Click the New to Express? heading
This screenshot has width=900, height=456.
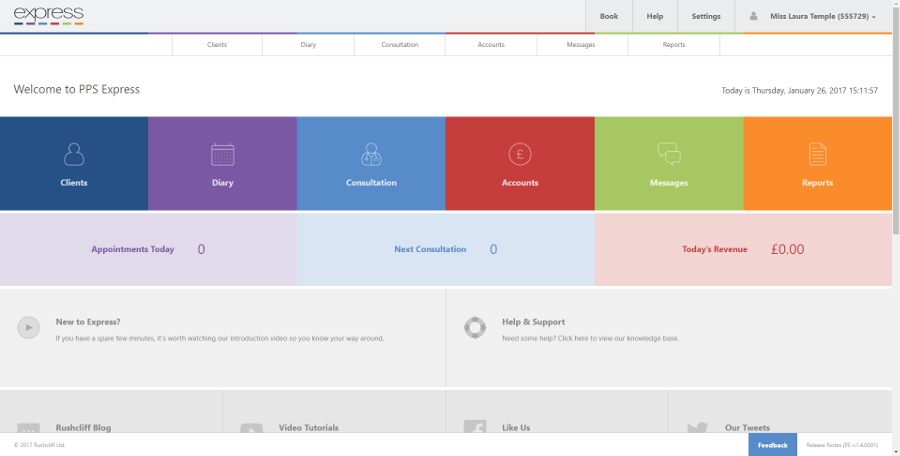88,322
